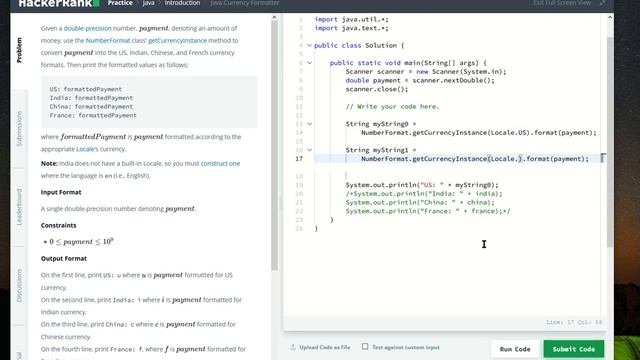Screen dimensions: 640x360
Task: Click line number 17 in gutter
Action: click(299, 159)
